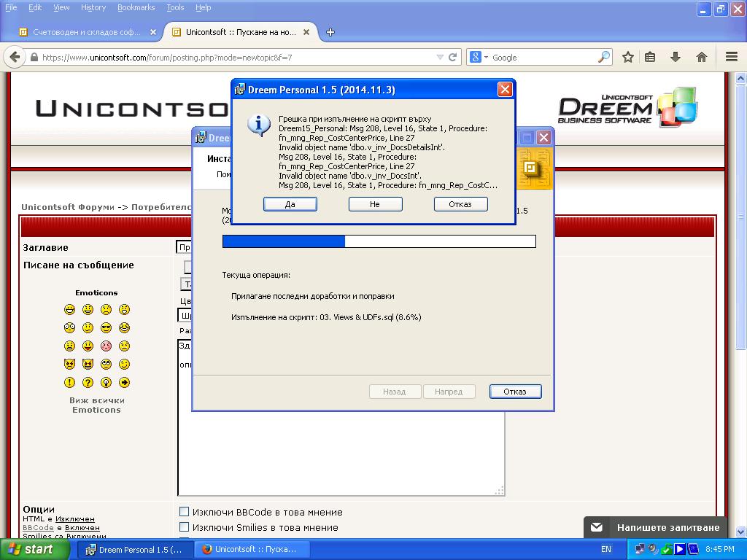Open the View menu

[61, 7]
